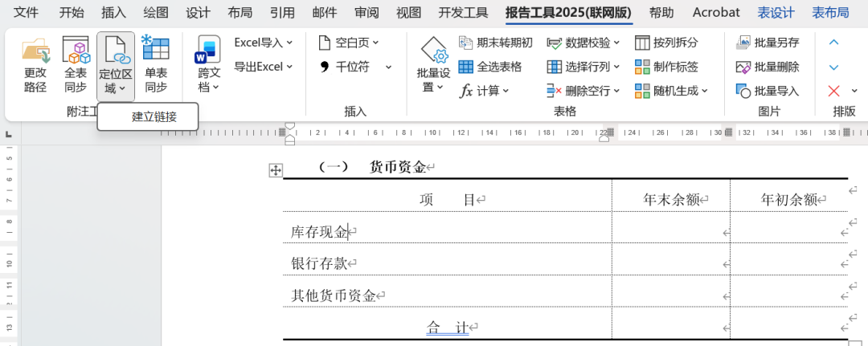Click the 单表同步 table icon

(x=156, y=49)
